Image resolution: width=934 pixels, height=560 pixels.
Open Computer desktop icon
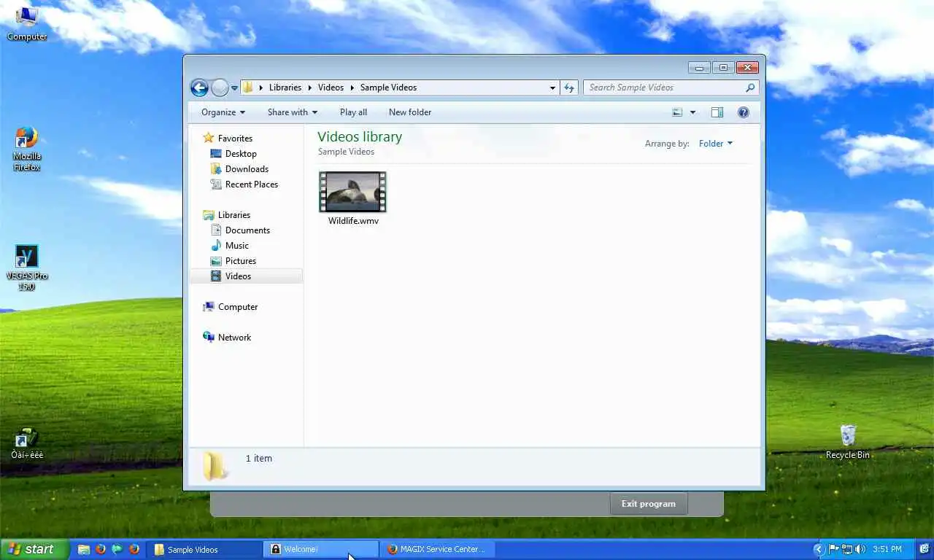click(x=27, y=22)
